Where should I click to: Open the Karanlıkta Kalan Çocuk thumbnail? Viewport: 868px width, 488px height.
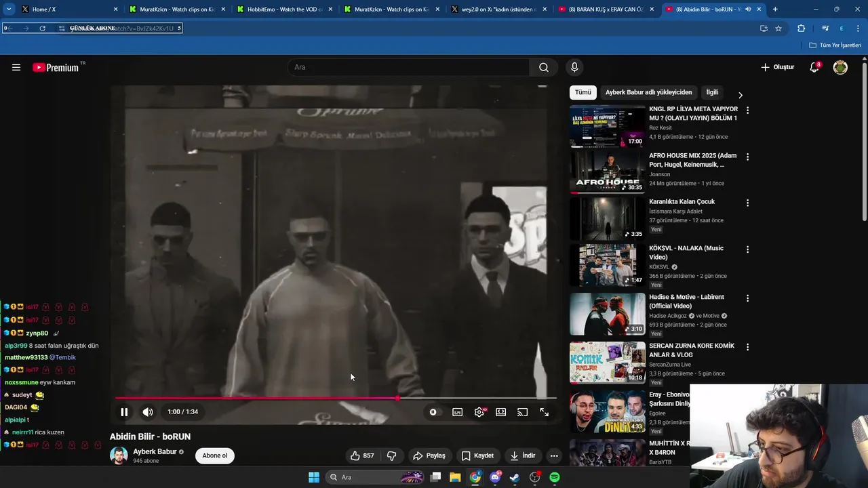[608, 219]
